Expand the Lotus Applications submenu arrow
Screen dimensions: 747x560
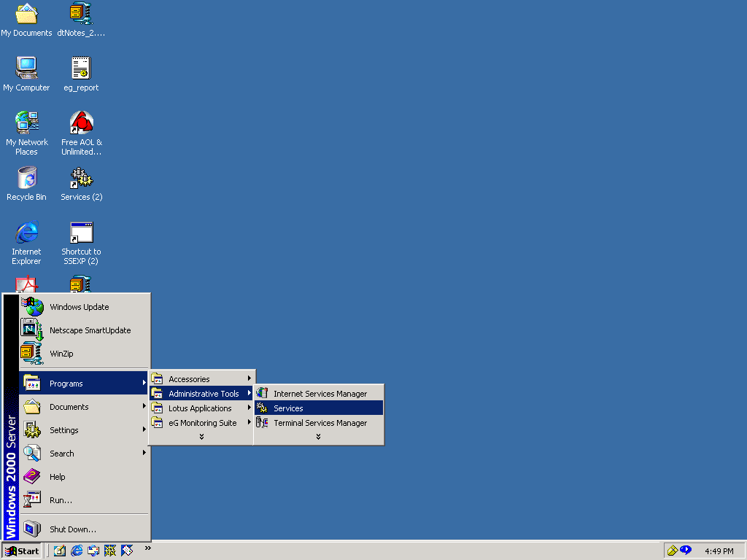tap(249, 408)
